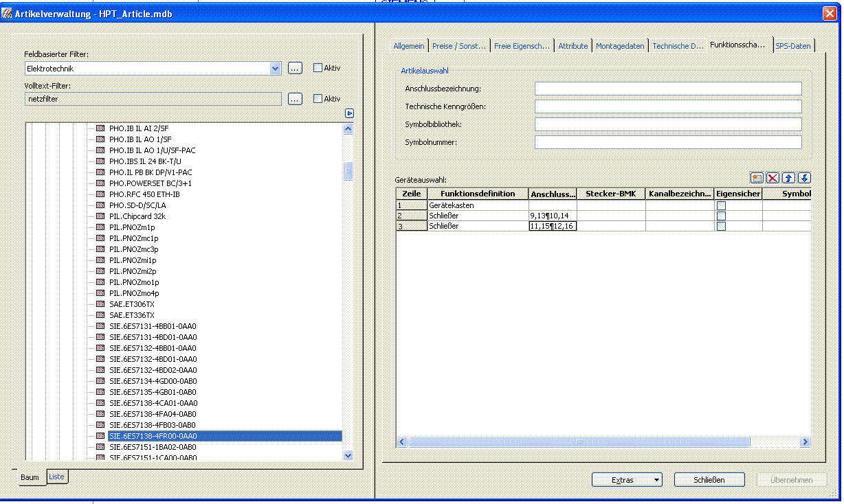Image resolution: width=844 pixels, height=504 pixels.
Task: Click the article icon beside PIL.PNOZmc3p
Action: 100,249
